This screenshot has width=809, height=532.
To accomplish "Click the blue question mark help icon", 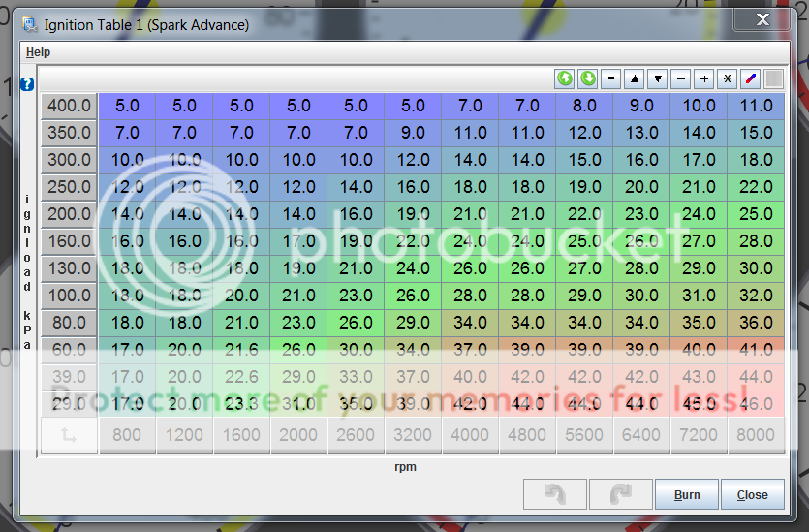I will click(x=27, y=84).
